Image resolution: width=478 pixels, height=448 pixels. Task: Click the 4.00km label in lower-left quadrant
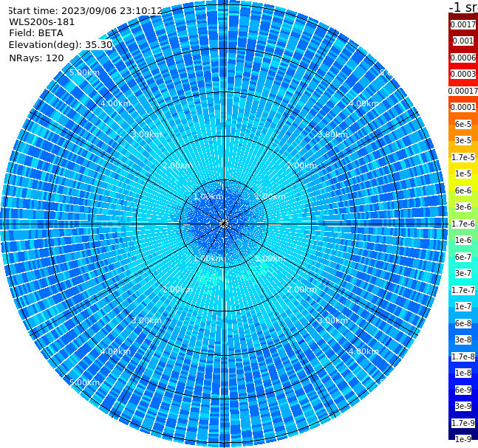(x=115, y=351)
